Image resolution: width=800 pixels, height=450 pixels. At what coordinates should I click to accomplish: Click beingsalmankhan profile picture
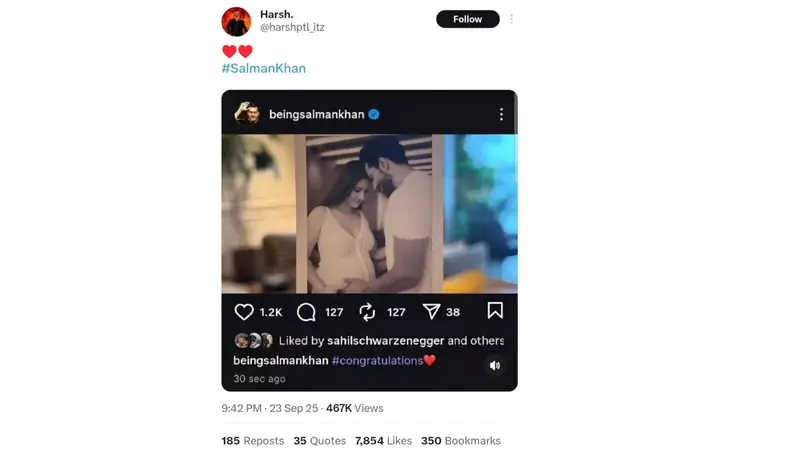pyautogui.click(x=247, y=114)
